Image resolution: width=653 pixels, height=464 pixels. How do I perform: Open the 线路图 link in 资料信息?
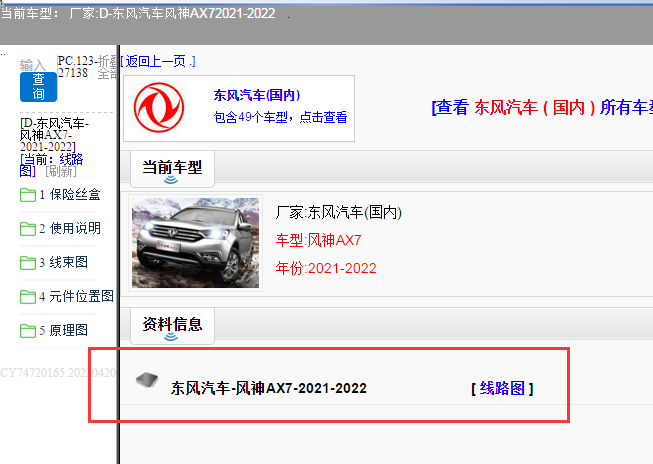tap(502, 389)
